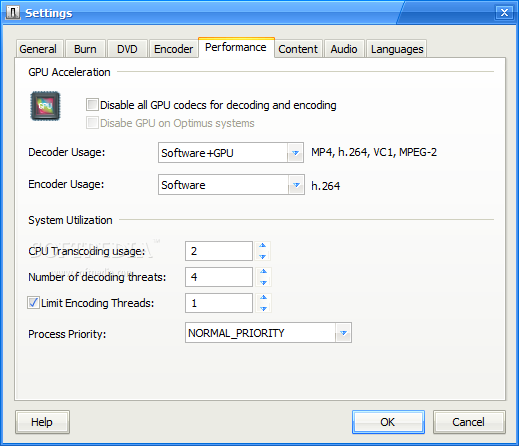Click the 'Process Priority:' label
Viewport: 519px width, 446px height.
pos(67,334)
